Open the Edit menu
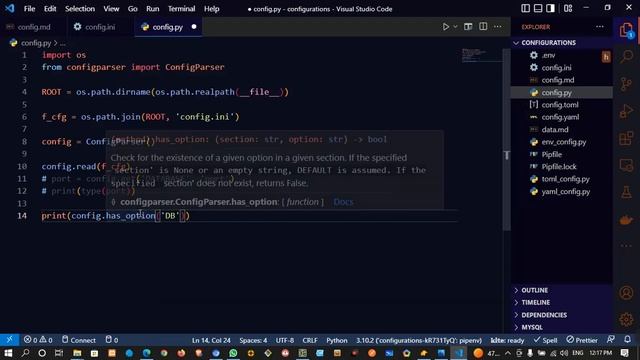640x360 pixels. [x=50, y=9]
